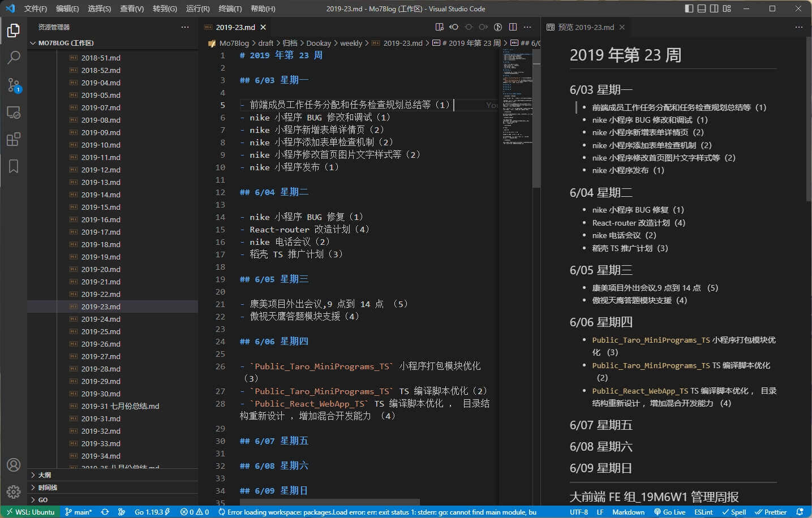The width and height of the screenshot is (812, 518).
Task: Click the 归档 breadcrumb segment
Action: (290, 43)
